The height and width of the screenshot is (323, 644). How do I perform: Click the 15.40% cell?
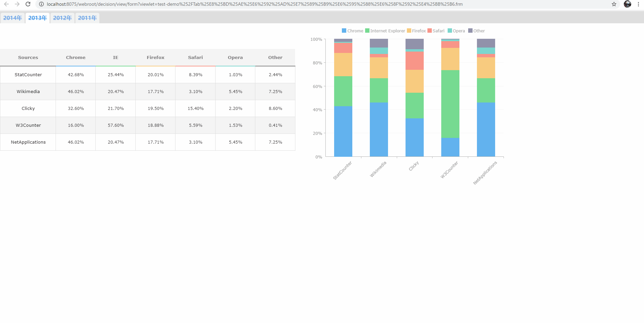pyautogui.click(x=195, y=109)
